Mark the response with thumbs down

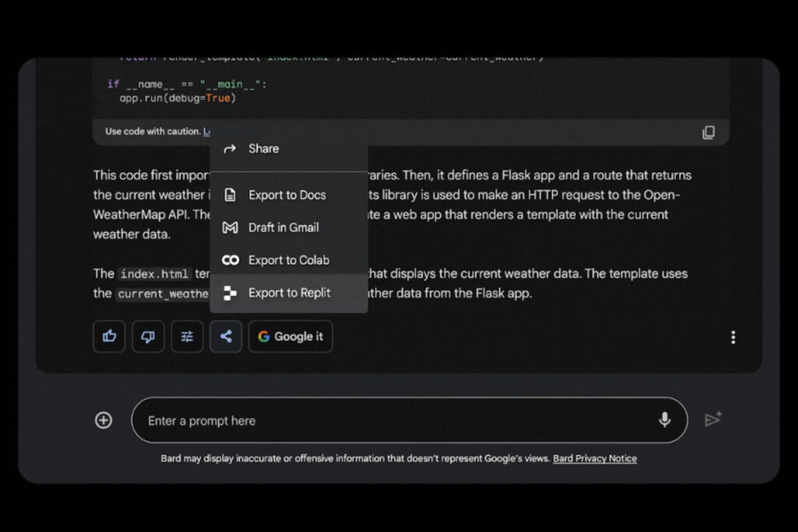click(x=148, y=336)
